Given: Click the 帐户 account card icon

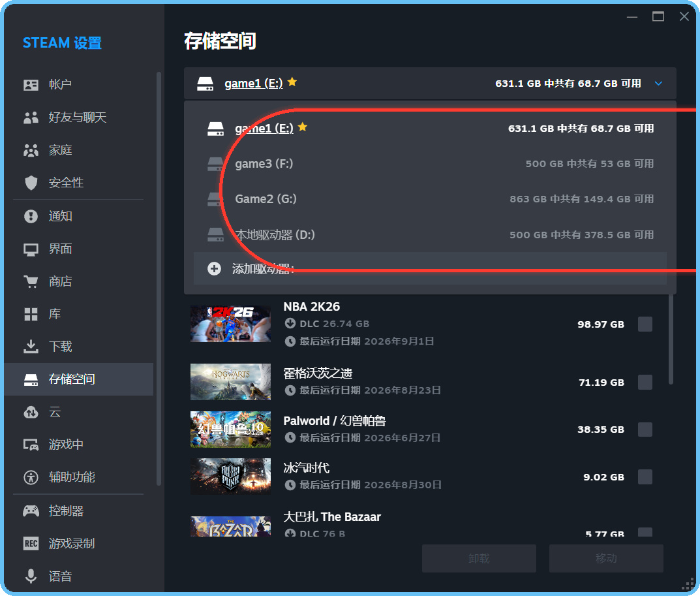Looking at the screenshot, I should click(31, 85).
